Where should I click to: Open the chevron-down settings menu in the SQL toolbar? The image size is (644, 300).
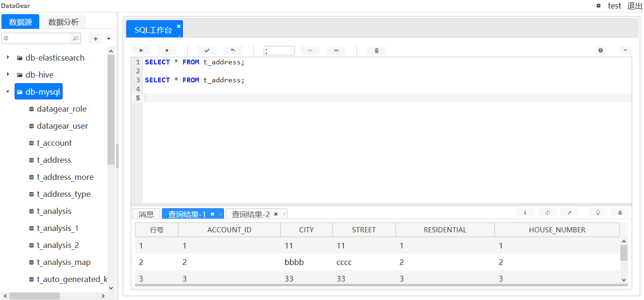pos(625,50)
